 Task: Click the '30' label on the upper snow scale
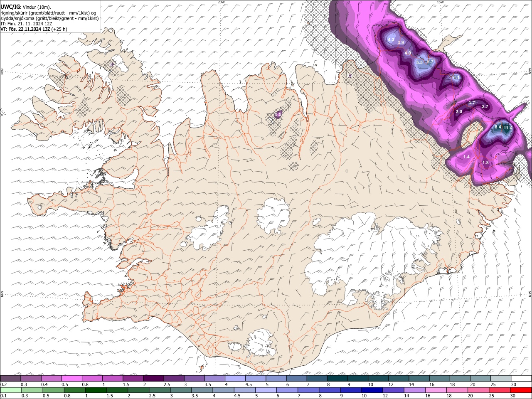(x=513, y=384)
